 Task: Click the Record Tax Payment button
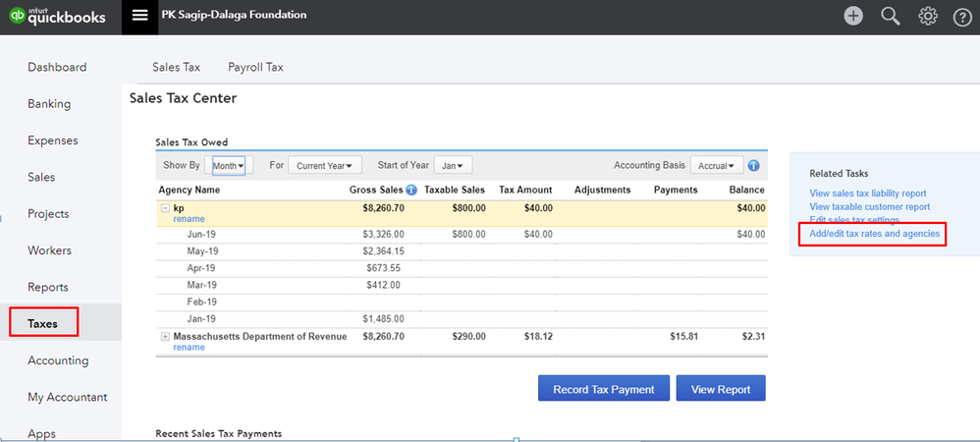click(603, 389)
